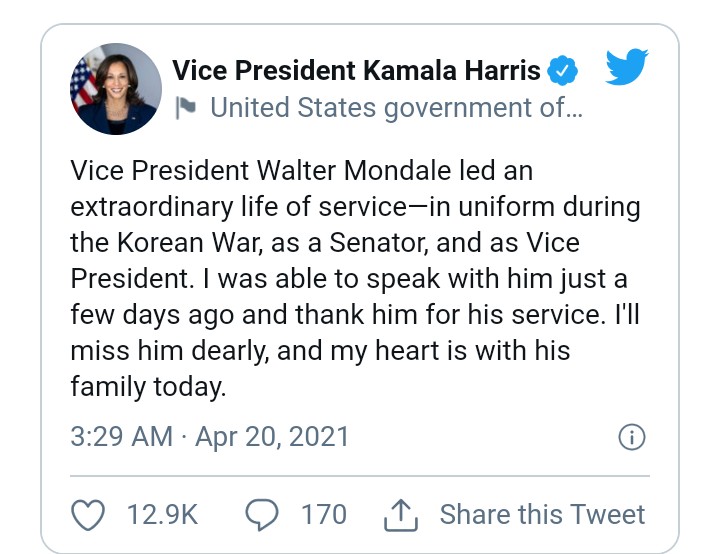Open Kamala Harris profile photo
Image resolution: width=720 pixels, height=554 pixels.
coord(114,90)
